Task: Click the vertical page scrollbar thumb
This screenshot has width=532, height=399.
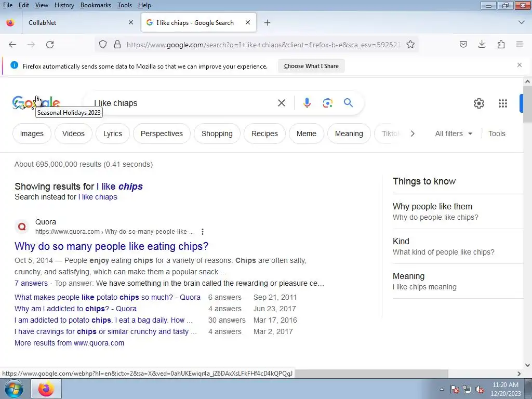Action: (x=527, y=104)
